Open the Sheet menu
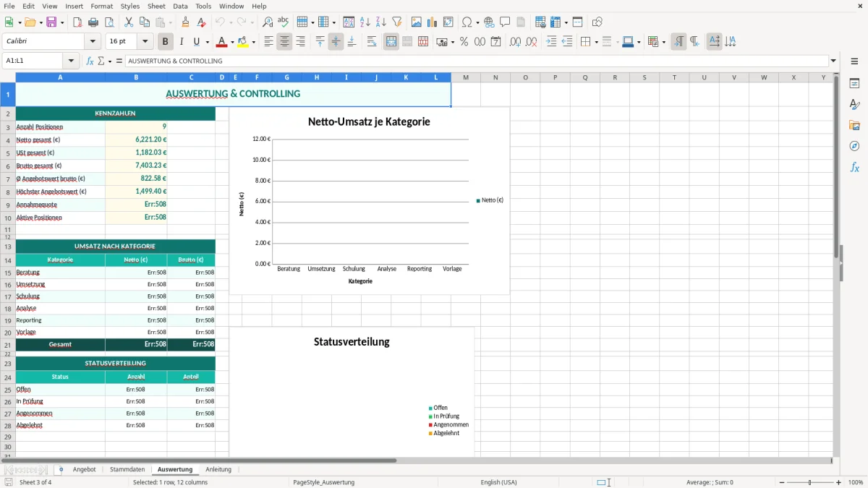This screenshot has width=868, height=488. pos(156,6)
